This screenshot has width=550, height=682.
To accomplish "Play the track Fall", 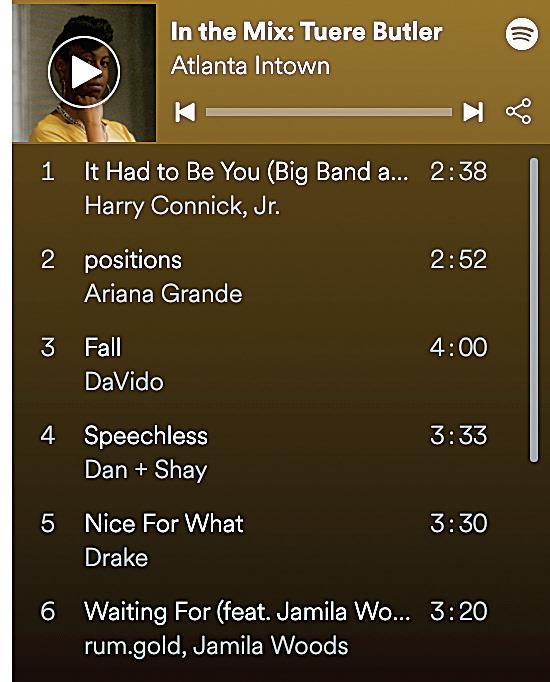I will (x=103, y=347).
